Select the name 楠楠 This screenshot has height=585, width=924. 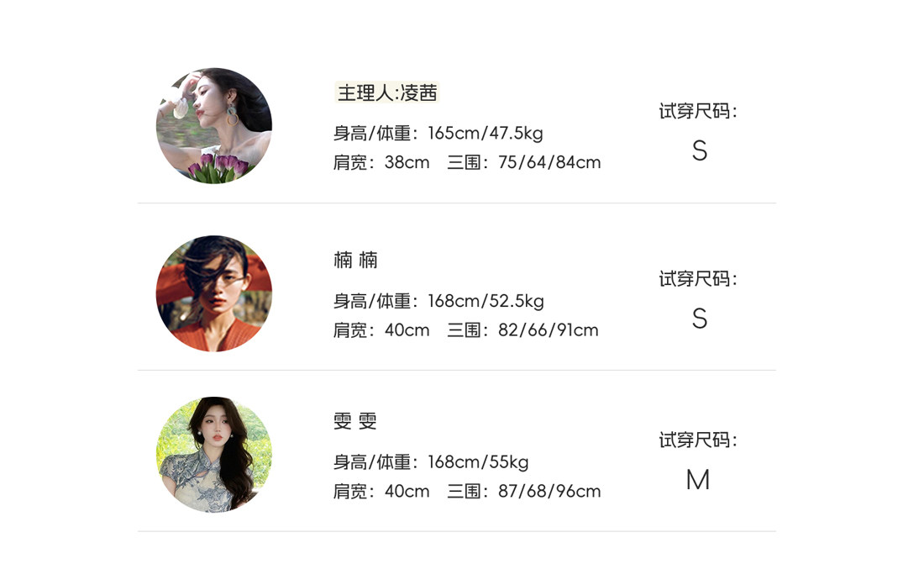pyautogui.click(x=355, y=260)
